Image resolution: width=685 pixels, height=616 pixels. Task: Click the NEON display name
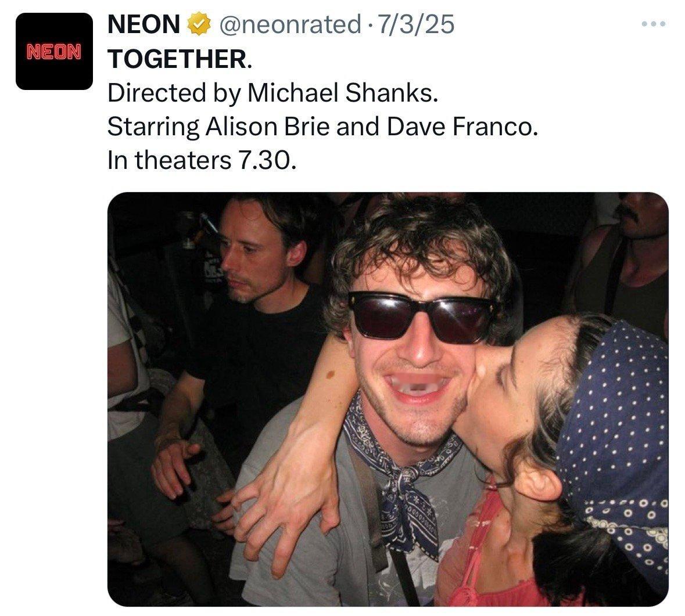144,24
